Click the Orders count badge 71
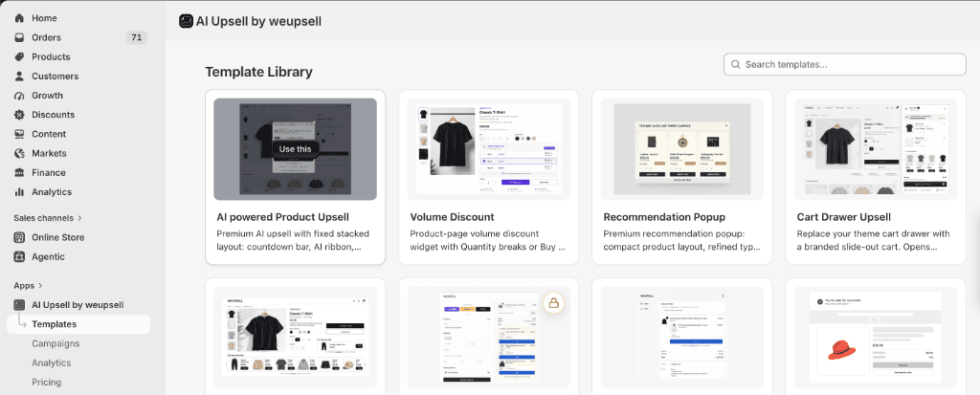Viewport: 980px width, 395px height. (x=136, y=37)
